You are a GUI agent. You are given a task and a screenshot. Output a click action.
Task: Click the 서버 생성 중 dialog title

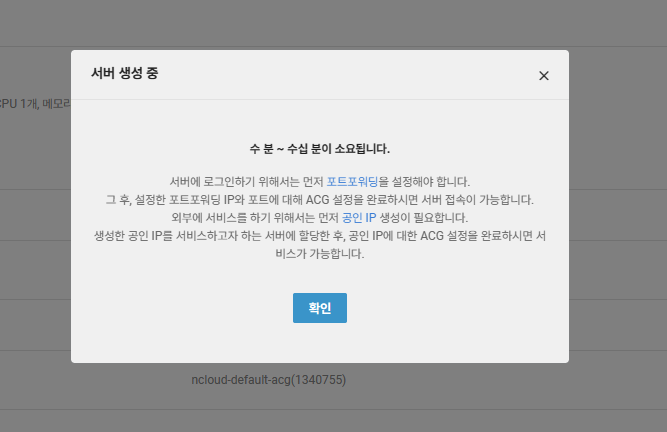[x=125, y=73]
